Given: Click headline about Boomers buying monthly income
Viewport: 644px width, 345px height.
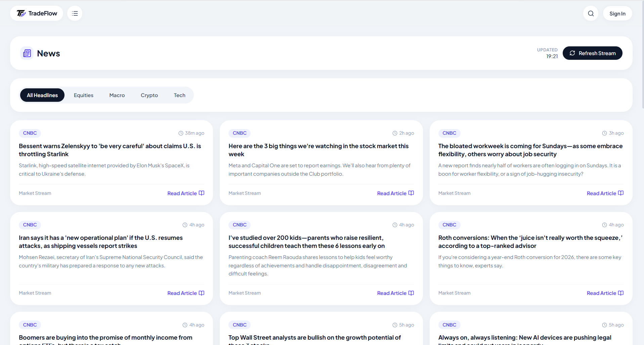Looking at the screenshot, I should (105, 340).
